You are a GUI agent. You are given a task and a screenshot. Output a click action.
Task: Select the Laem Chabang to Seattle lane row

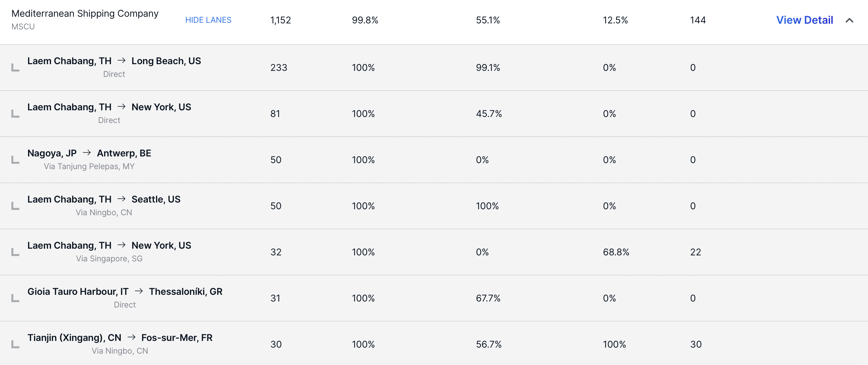click(434, 206)
